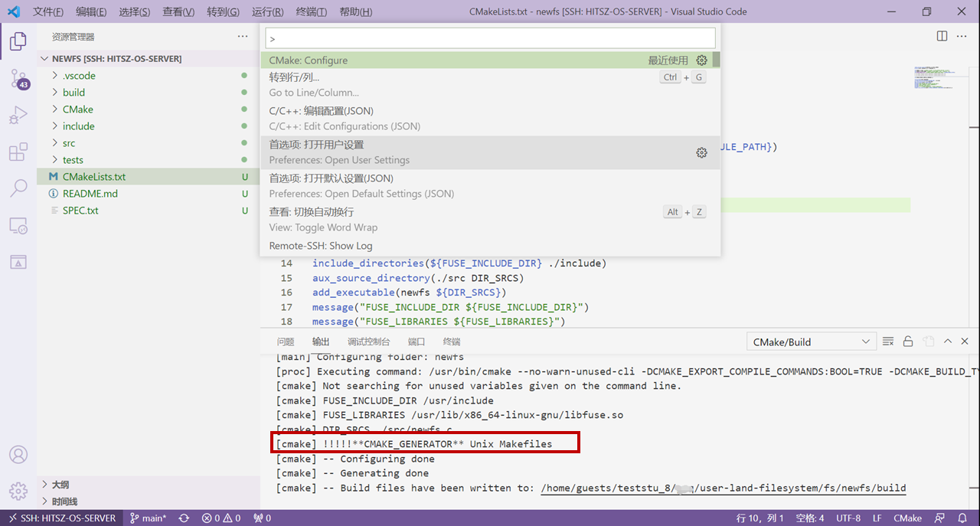Image resolution: width=980 pixels, height=526 pixels.
Task: Open the CMake/Build output channel dropdown
Action: 811,341
